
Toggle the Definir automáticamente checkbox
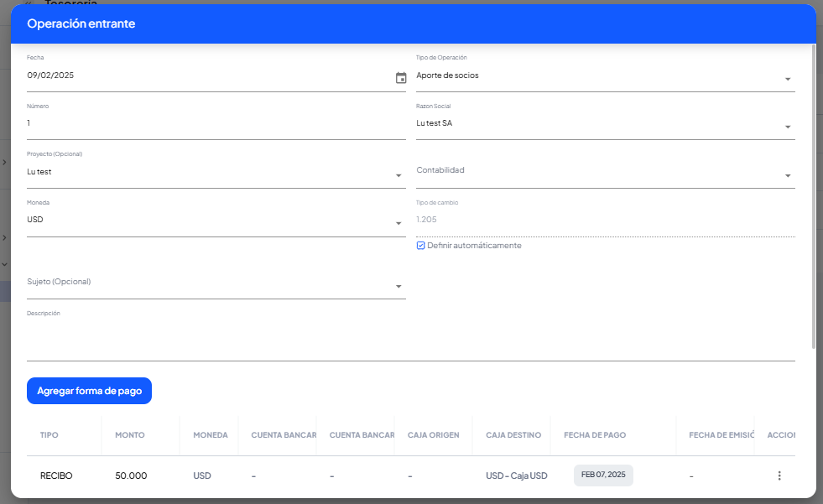(x=421, y=246)
